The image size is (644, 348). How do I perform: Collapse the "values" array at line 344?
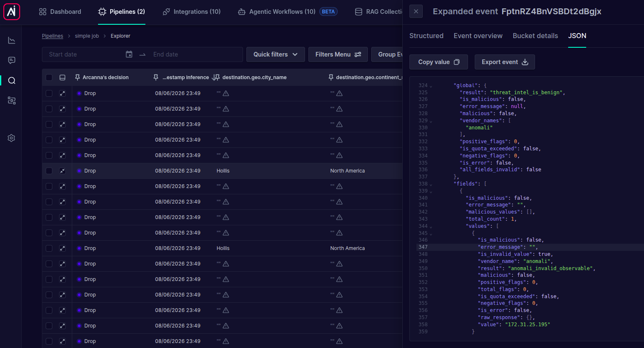431,227
